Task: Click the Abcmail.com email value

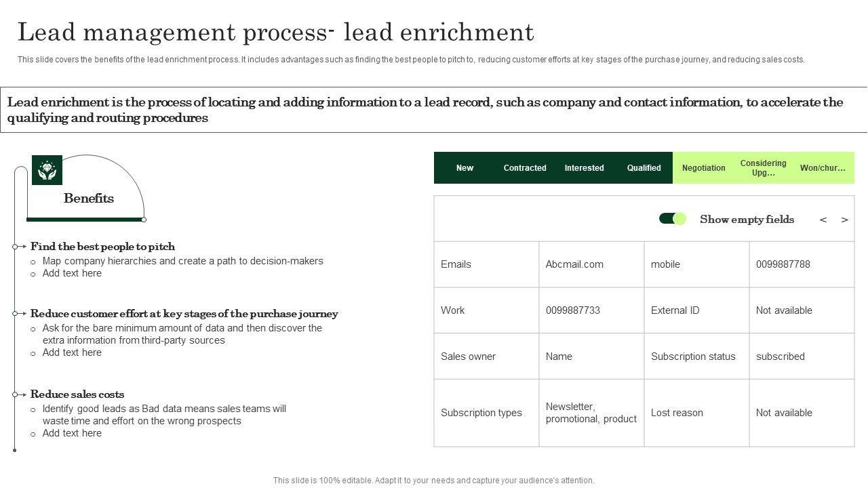Action: tap(574, 264)
